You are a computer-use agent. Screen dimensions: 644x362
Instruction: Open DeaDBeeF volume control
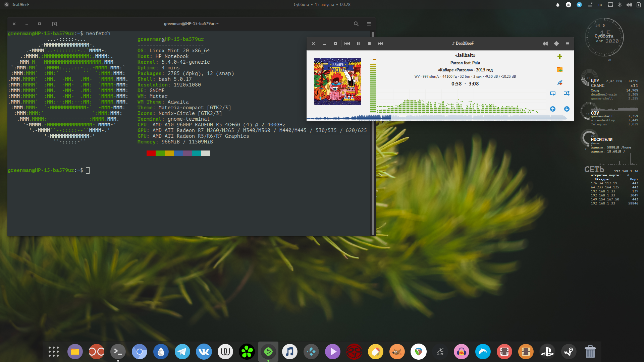point(545,44)
